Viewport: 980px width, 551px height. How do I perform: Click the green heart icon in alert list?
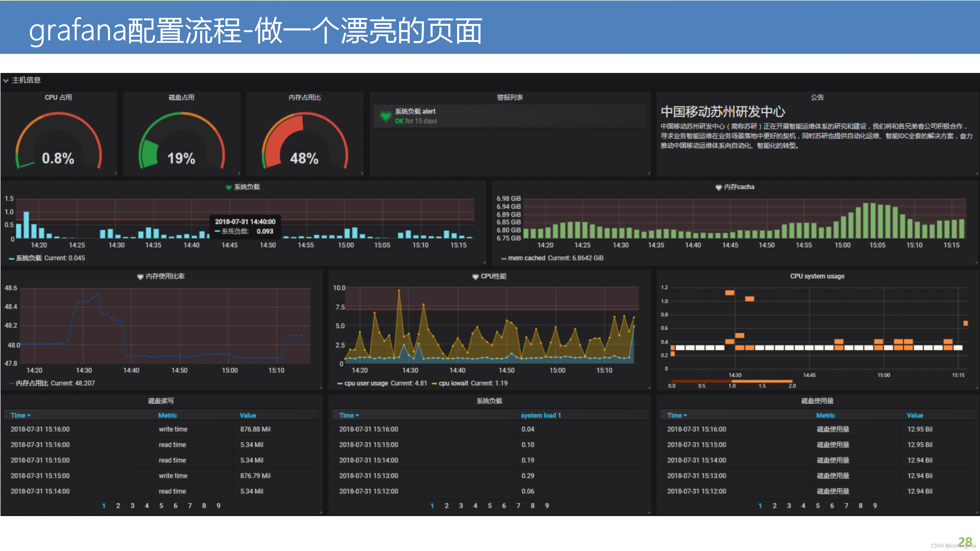(x=385, y=116)
